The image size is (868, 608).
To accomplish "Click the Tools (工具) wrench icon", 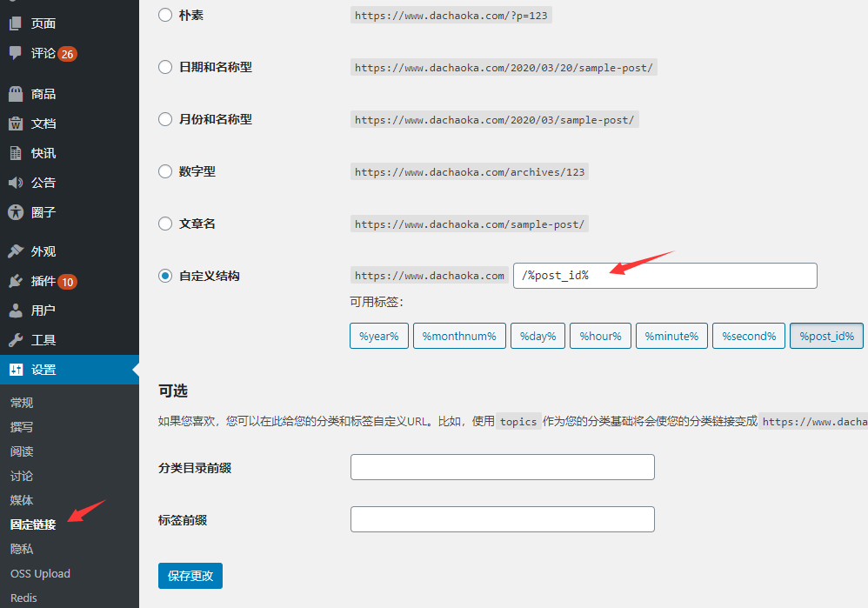I will 16,340.
